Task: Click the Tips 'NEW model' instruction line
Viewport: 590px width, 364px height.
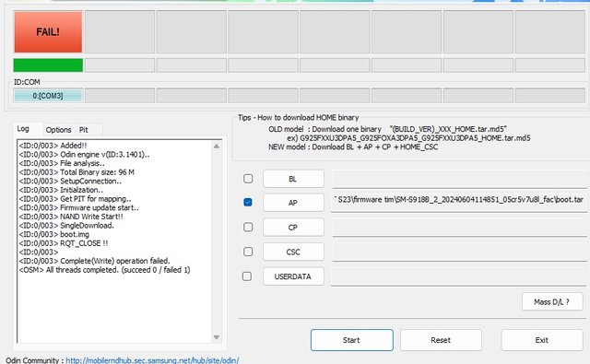Action: (353, 147)
